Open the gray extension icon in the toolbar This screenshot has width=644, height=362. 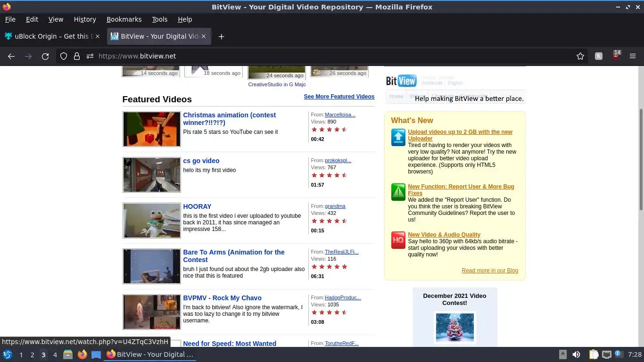pos(599,56)
